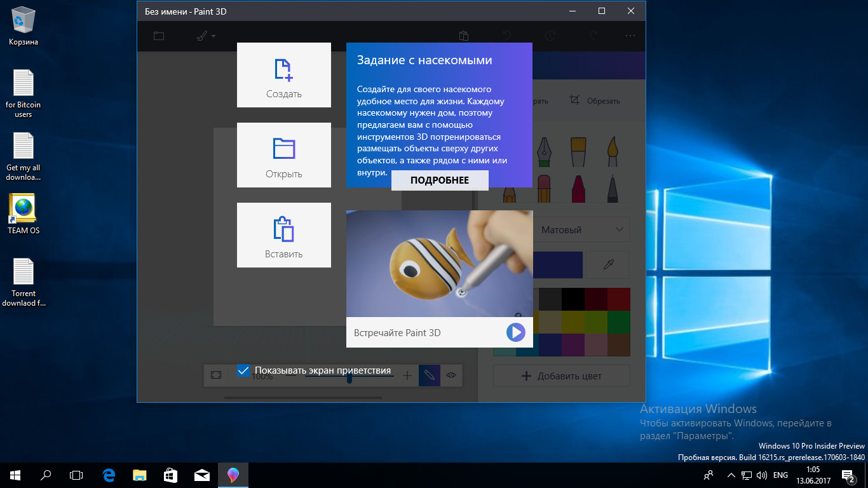Select the Обрезать crop tool

pyautogui.click(x=594, y=100)
